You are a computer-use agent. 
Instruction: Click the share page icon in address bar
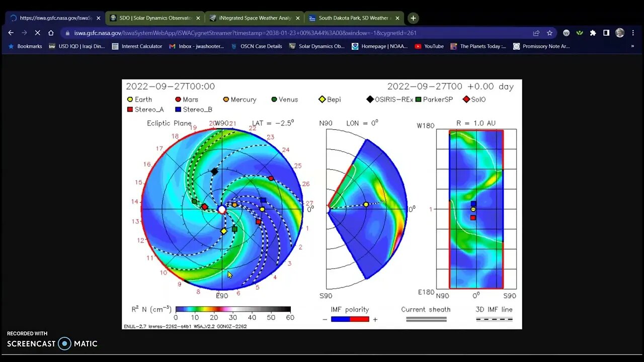click(536, 33)
